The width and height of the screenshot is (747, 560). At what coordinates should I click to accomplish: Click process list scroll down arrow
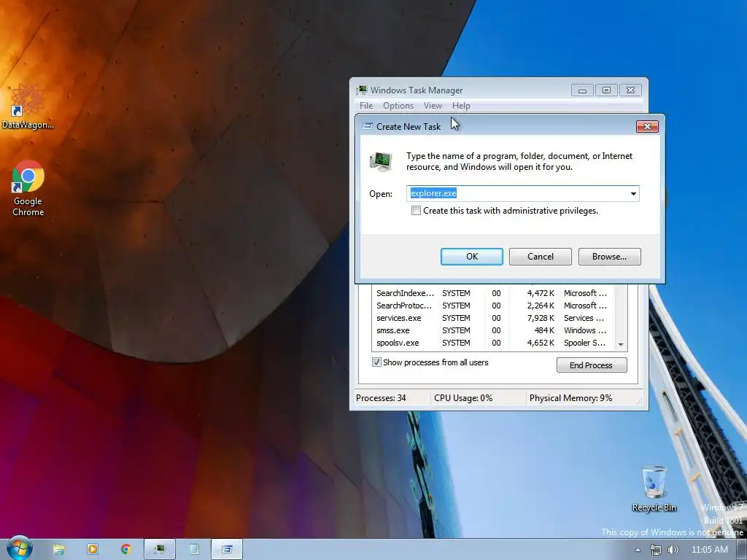click(x=621, y=344)
